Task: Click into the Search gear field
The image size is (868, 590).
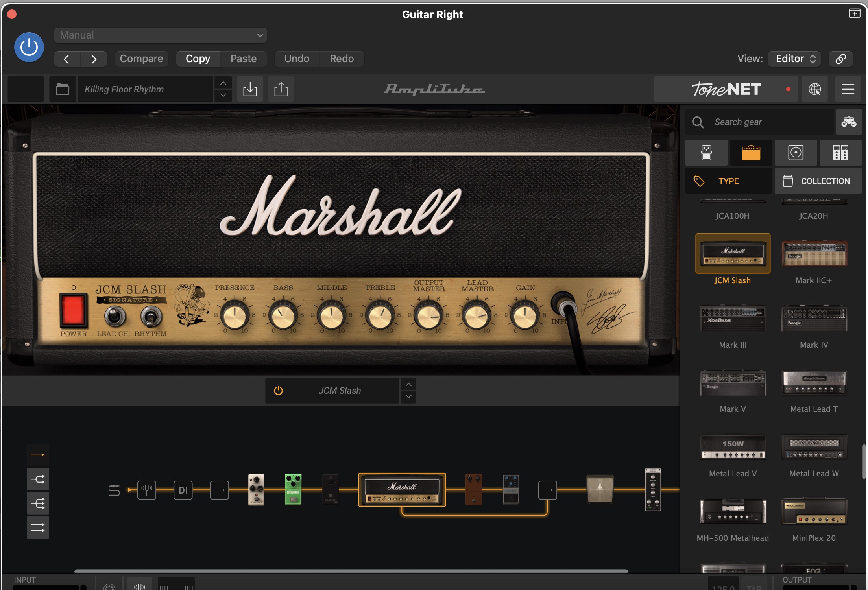Action: coord(759,122)
